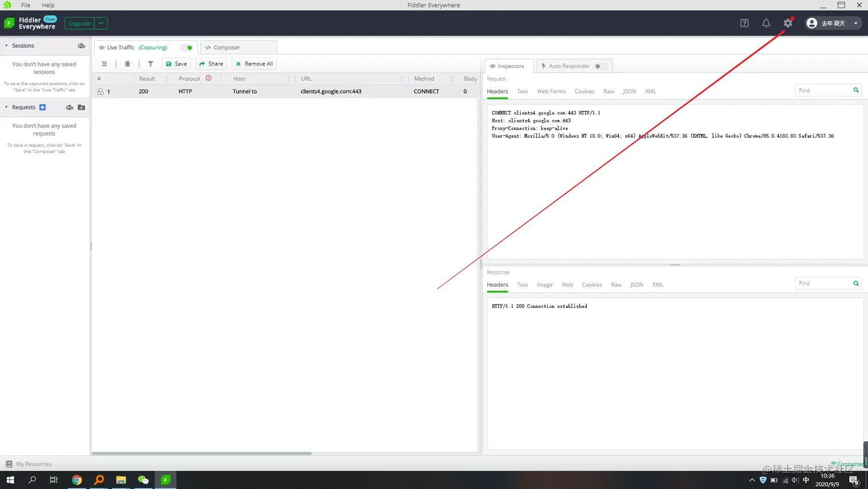
Task: Open the orange search app in the taskbar
Action: click(99, 480)
